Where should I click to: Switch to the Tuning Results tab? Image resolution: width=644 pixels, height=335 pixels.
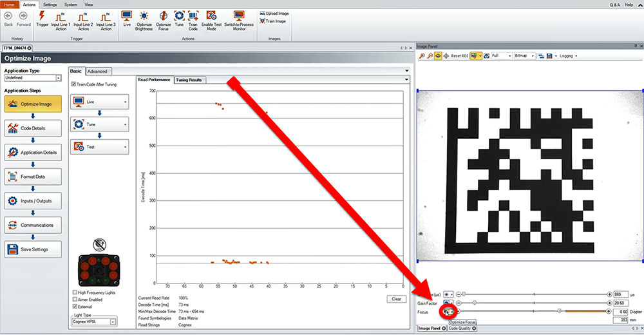coord(189,80)
